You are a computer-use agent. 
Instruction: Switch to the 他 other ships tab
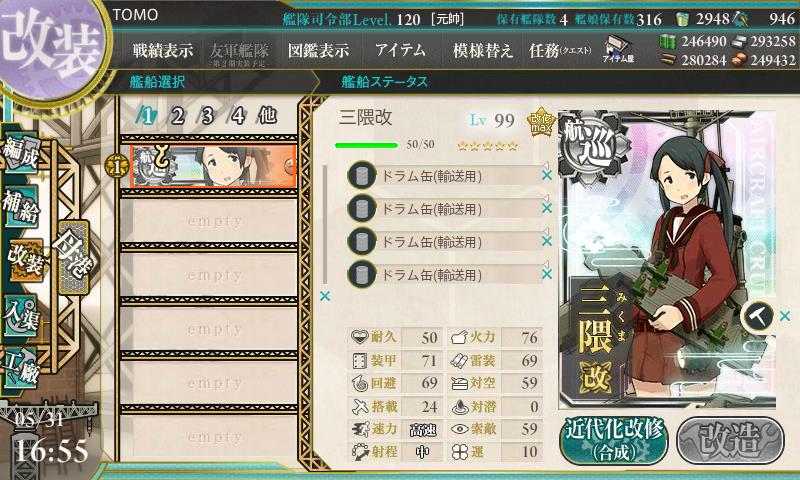(x=268, y=115)
